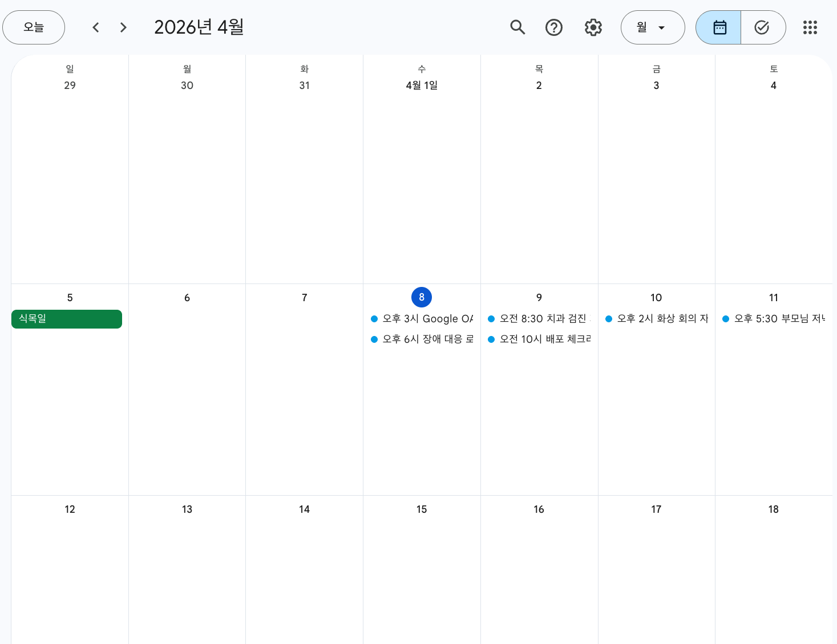Click date number 12
The image size is (837, 644).
point(70,509)
